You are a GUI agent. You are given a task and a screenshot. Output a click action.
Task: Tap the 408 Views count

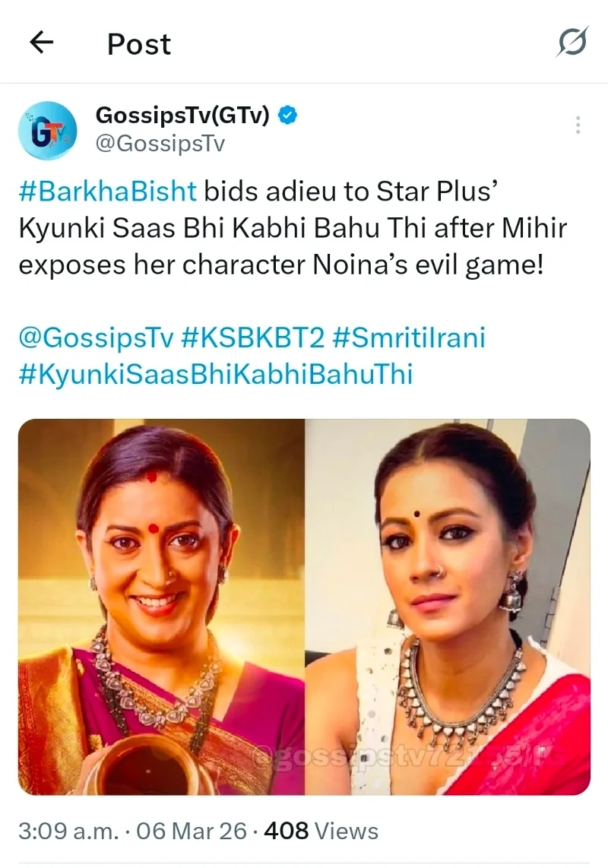(x=321, y=831)
